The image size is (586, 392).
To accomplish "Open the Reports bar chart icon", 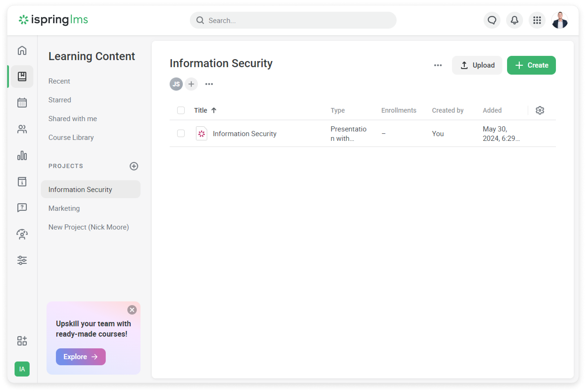I will point(22,155).
